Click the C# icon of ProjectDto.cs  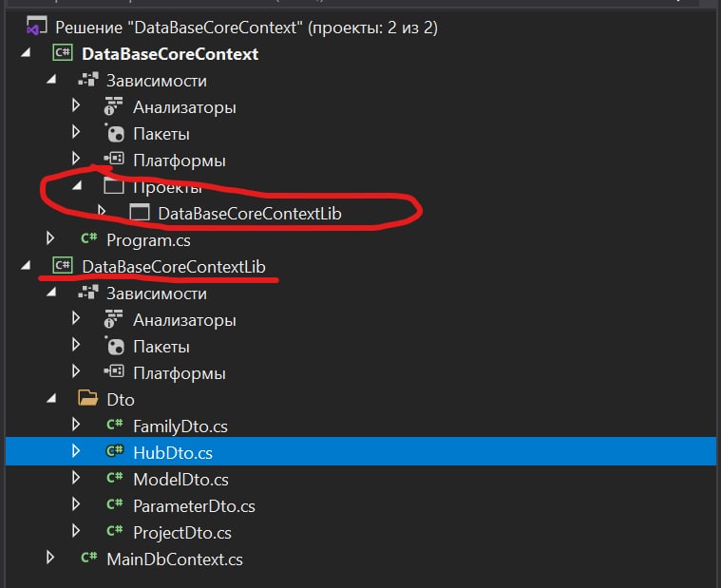point(115,531)
